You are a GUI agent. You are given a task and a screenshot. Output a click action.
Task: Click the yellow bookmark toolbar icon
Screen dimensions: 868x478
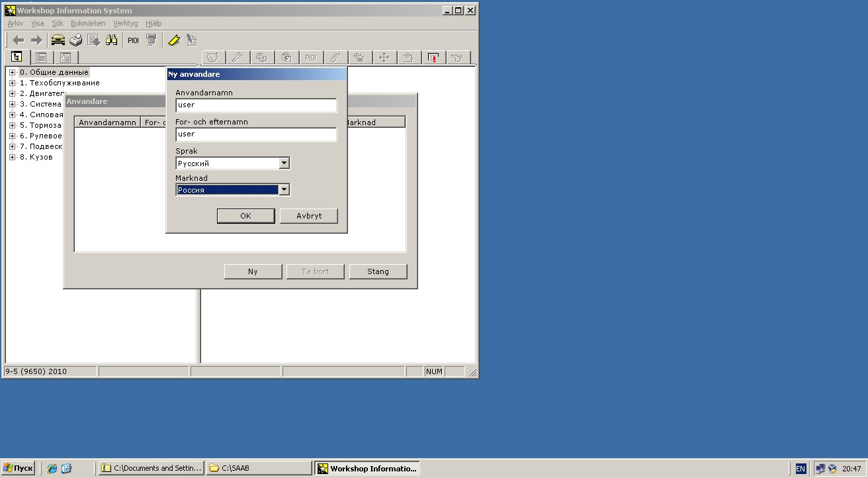click(x=174, y=40)
